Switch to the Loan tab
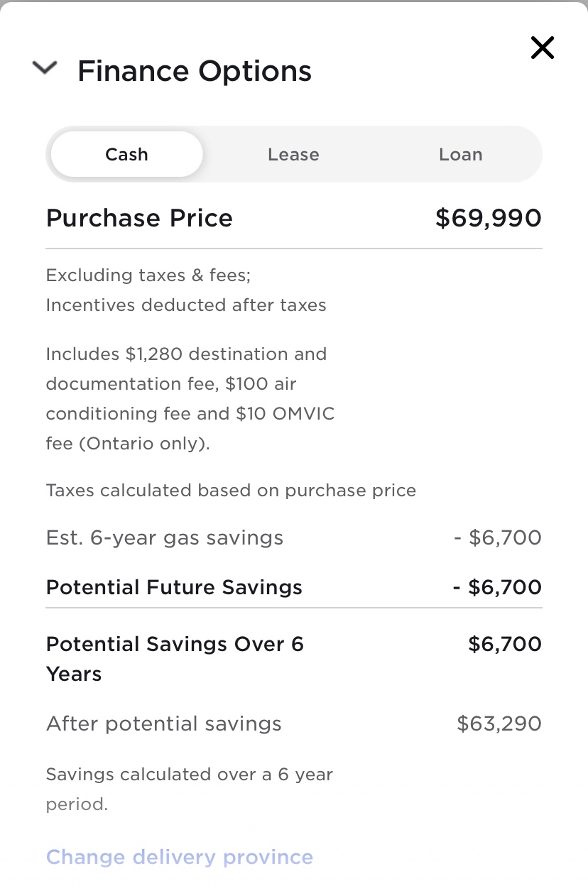Screen dimensions: 588x896 click(460, 154)
